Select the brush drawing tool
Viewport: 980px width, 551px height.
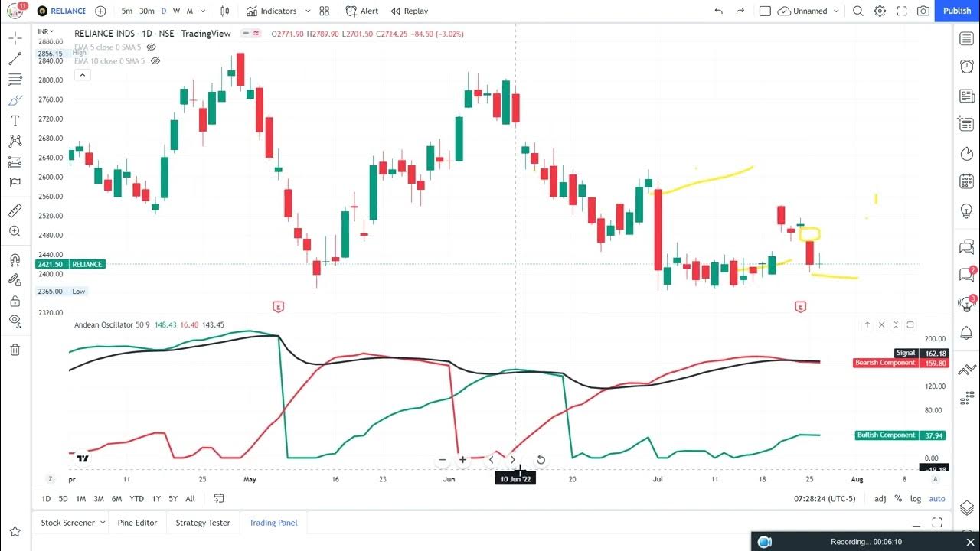tap(15, 100)
